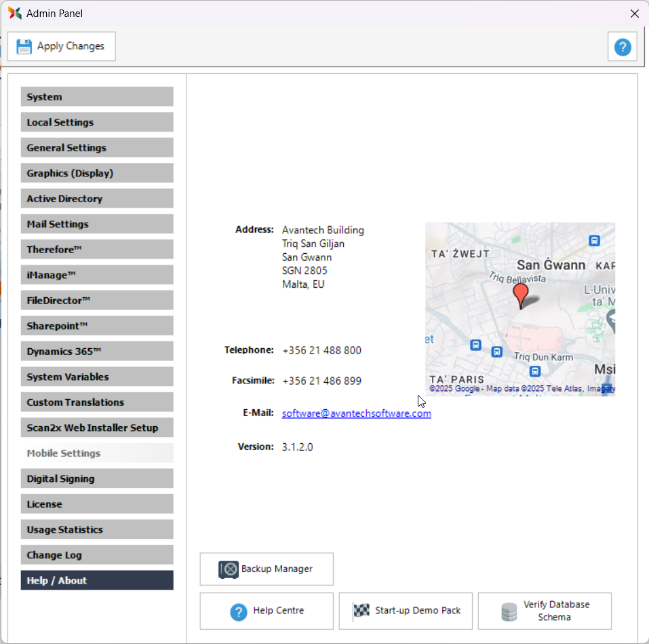Click the Start-up Demo Pack checkered flag icon
Image resolution: width=649 pixels, height=644 pixels.
361,611
